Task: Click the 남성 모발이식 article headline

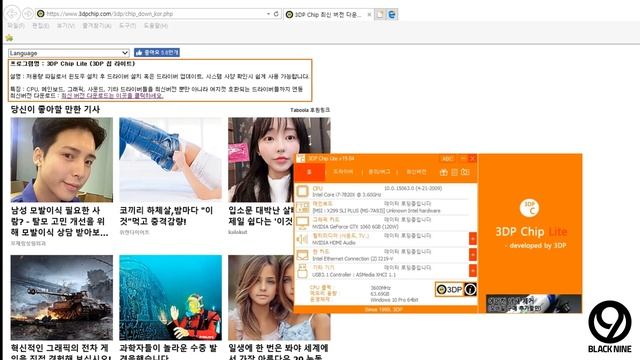Action: pos(59,222)
